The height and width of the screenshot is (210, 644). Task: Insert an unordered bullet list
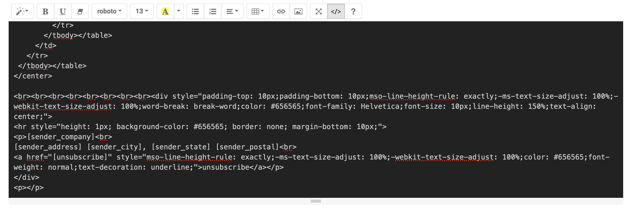point(195,11)
